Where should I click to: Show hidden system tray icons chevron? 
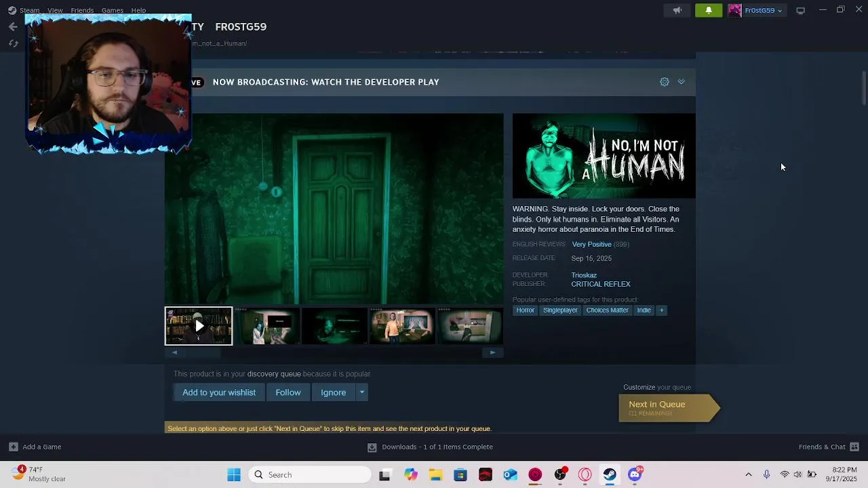pyautogui.click(x=749, y=475)
